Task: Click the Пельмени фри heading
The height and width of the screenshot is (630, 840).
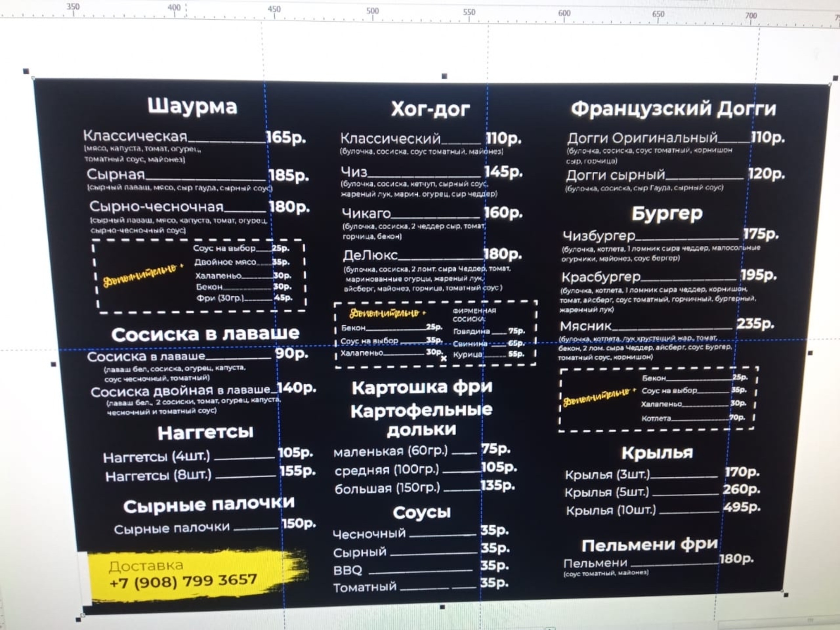Action: click(650, 545)
